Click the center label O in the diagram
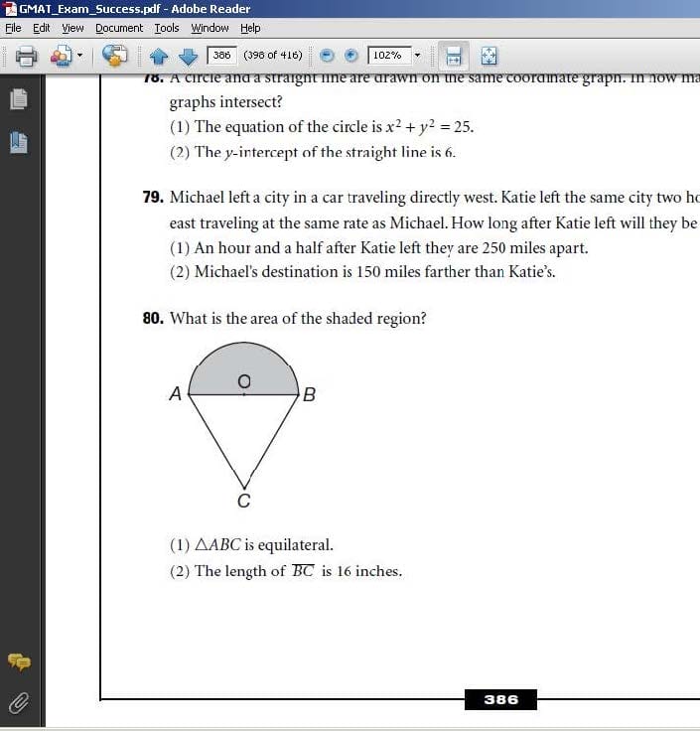This screenshot has width=700, height=731. [x=244, y=381]
